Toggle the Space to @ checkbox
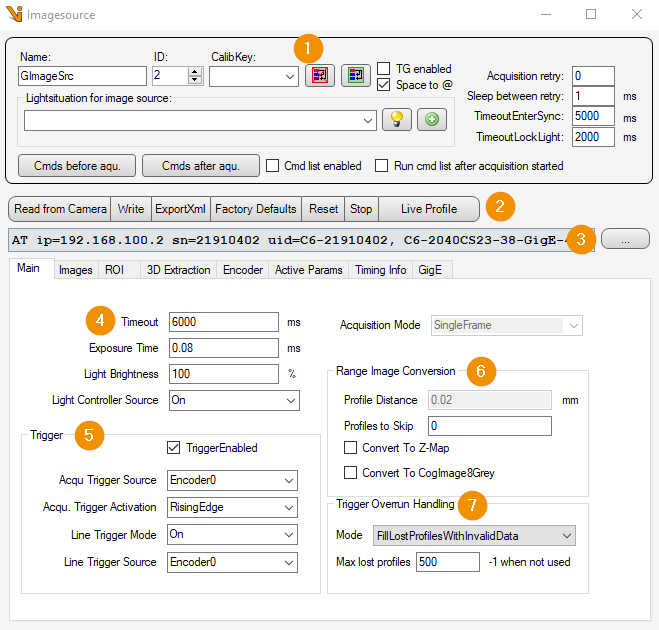 pos(383,85)
